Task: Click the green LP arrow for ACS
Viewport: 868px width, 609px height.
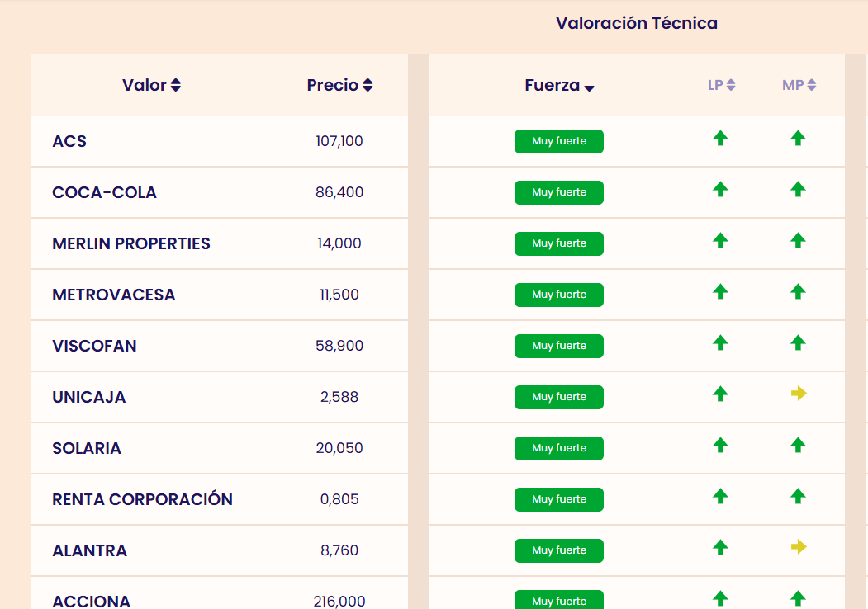Action: pos(720,139)
